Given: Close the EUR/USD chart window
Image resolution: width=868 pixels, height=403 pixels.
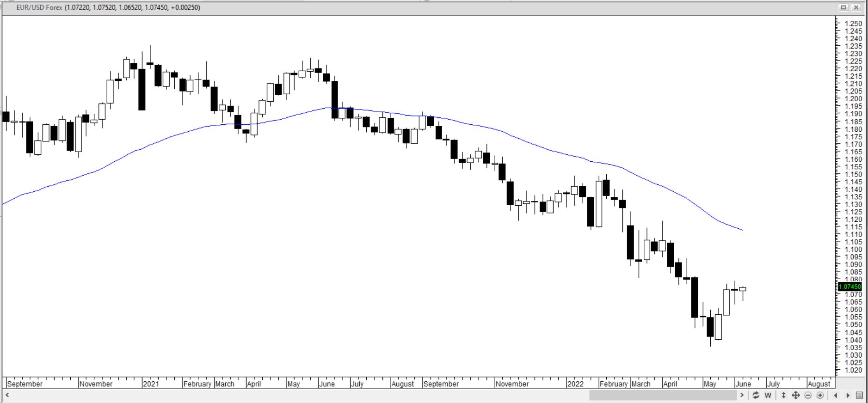Looking at the screenshot, I should (856, 7).
